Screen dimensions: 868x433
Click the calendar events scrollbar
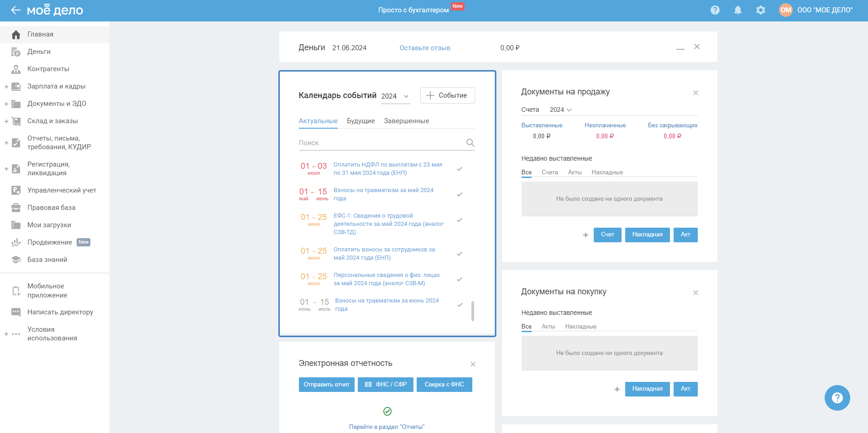[472, 311]
